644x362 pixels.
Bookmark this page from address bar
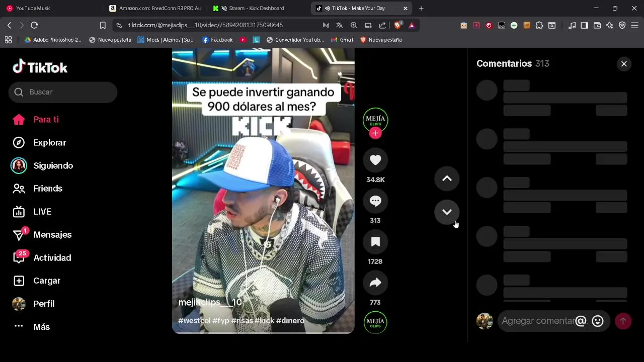pyautogui.click(x=103, y=25)
